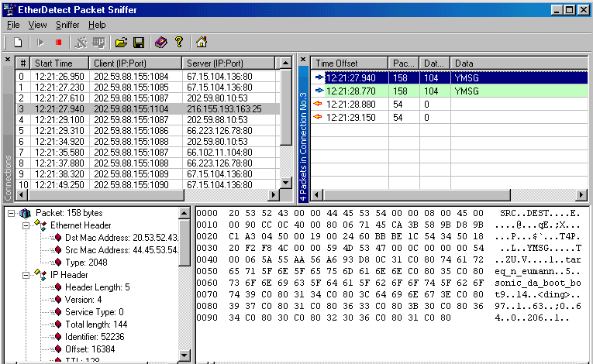Start capture with the play icon
This screenshot has height=364, width=593.
(x=41, y=43)
